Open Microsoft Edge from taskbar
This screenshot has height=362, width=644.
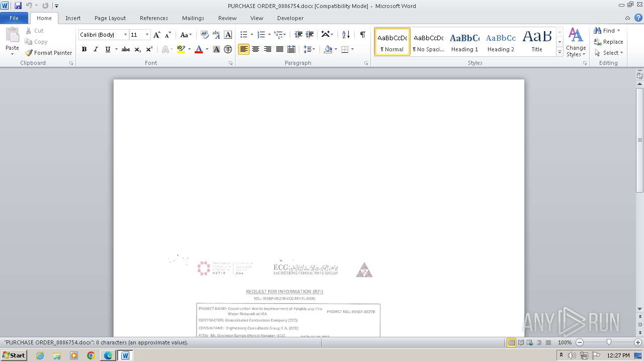(108, 355)
